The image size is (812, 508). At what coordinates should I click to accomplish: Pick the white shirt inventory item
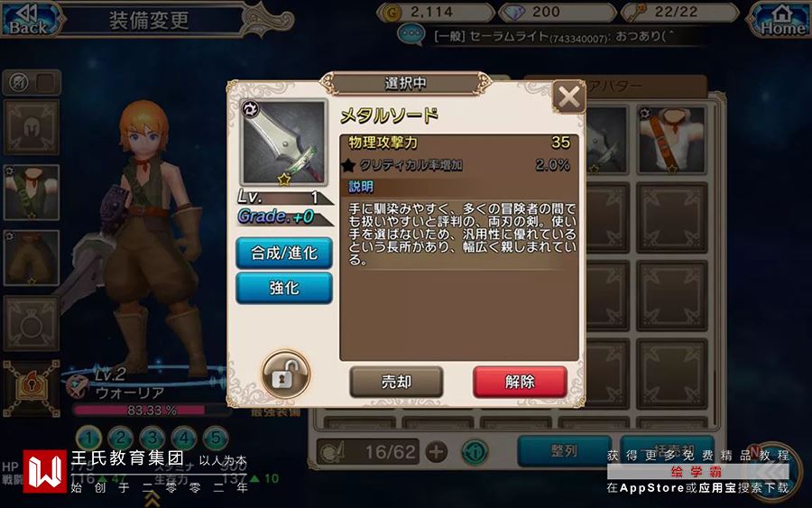point(671,140)
